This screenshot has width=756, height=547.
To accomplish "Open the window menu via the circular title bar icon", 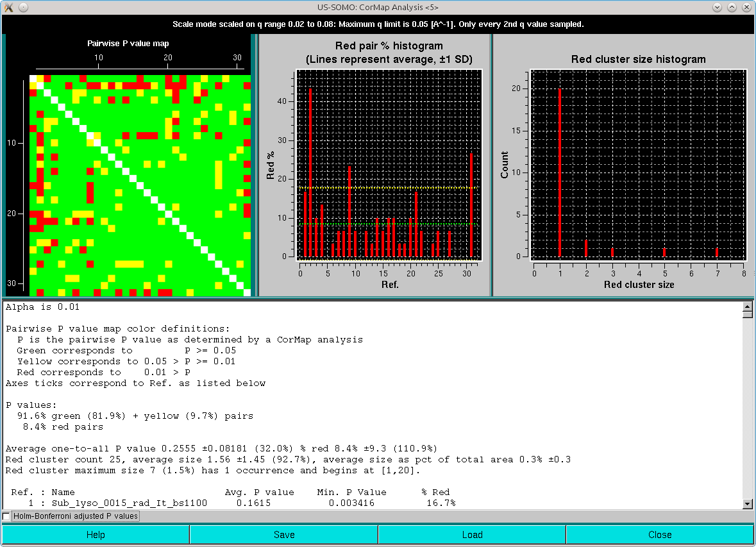I will [24, 7].
